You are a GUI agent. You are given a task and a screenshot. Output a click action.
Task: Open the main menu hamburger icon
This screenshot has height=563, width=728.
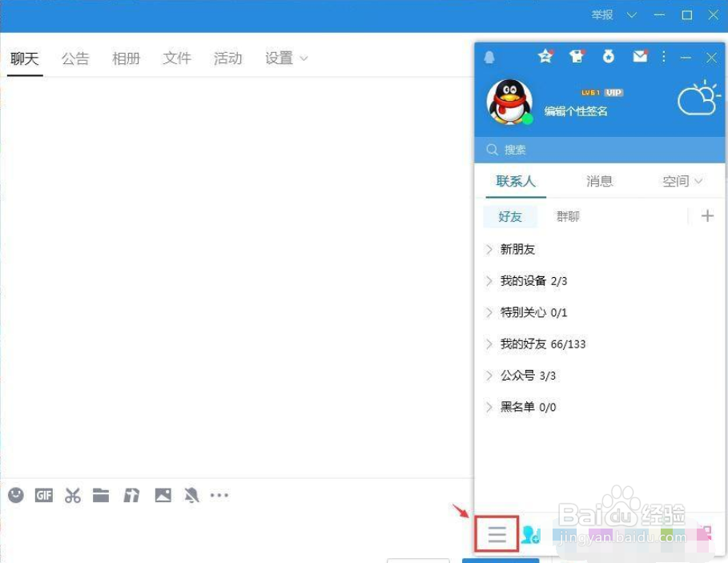(497, 534)
